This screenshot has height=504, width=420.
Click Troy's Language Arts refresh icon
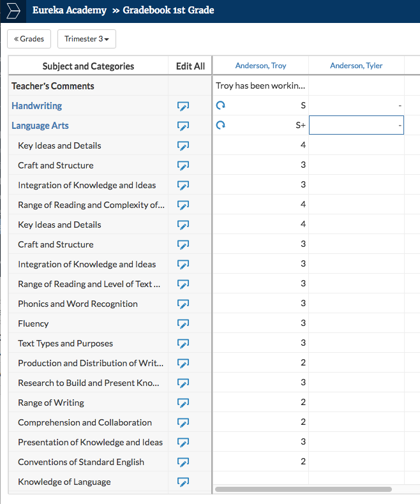(x=221, y=125)
